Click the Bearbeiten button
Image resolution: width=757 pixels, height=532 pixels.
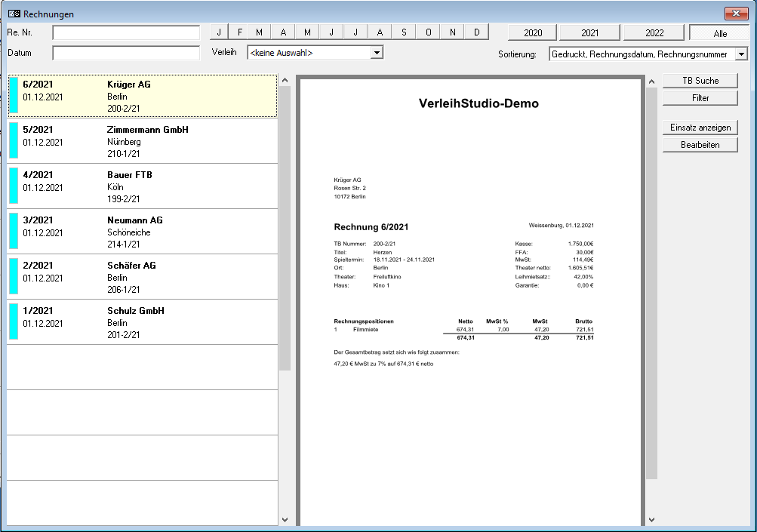click(700, 145)
